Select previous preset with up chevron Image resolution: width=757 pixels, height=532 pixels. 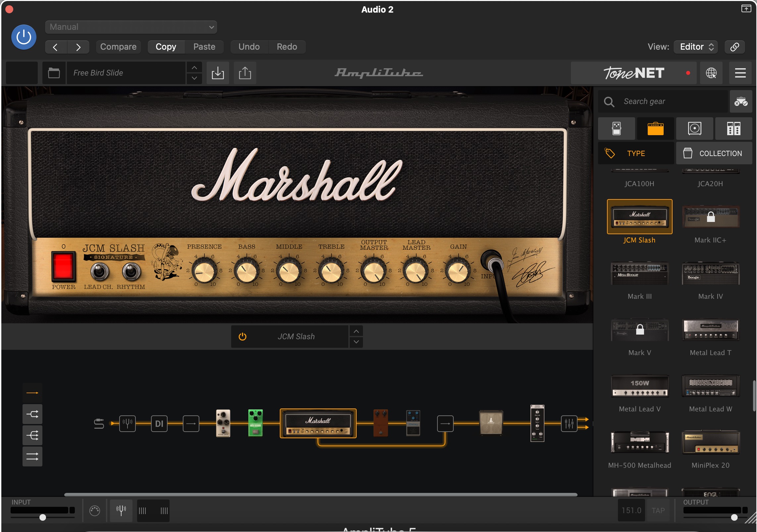click(x=194, y=68)
